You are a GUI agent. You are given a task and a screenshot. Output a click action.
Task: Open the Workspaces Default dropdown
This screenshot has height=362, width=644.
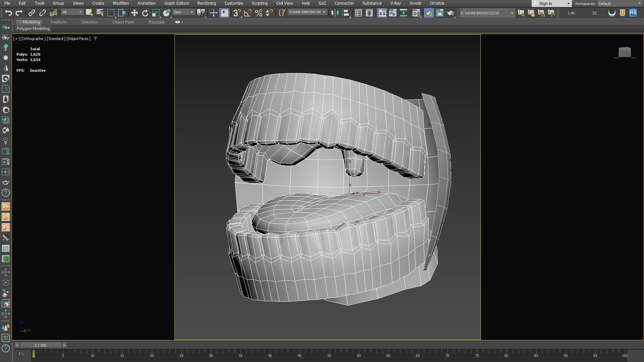619,4
